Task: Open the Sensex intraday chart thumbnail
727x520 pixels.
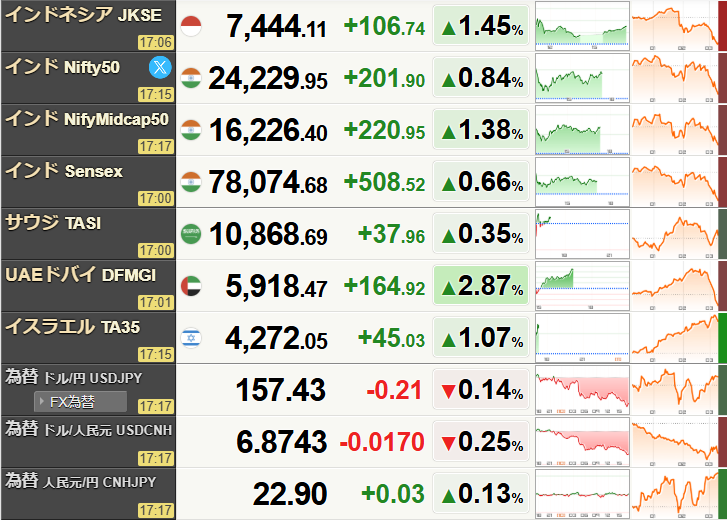Action: 582,182
